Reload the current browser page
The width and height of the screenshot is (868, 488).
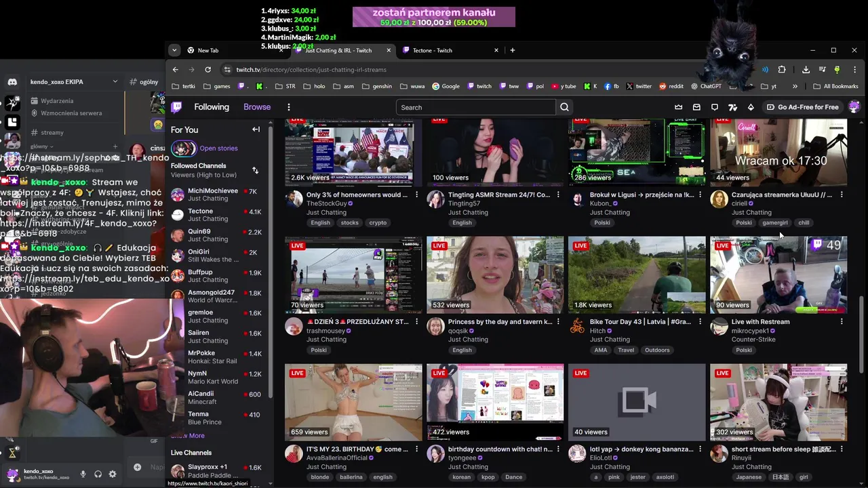click(208, 69)
